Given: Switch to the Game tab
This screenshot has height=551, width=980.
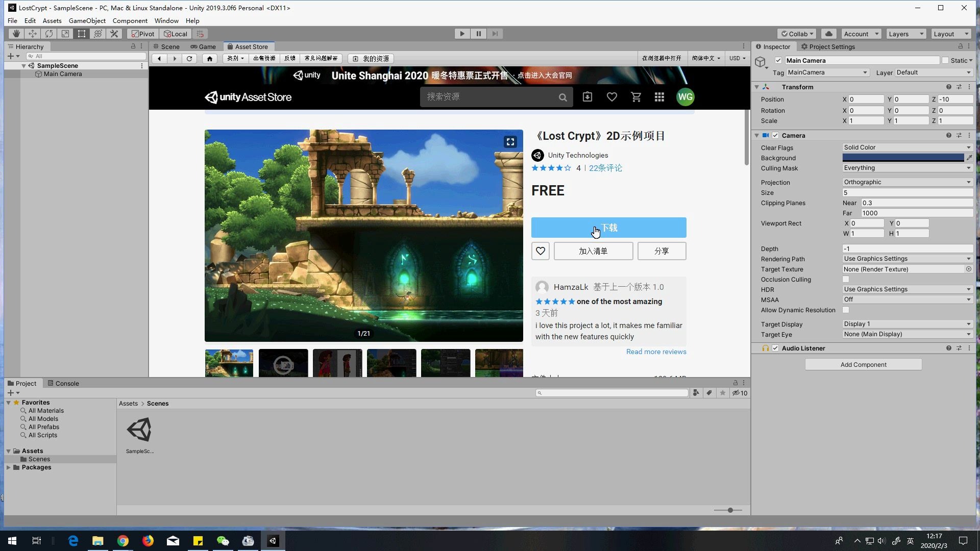Looking at the screenshot, I should tap(203, 47).
